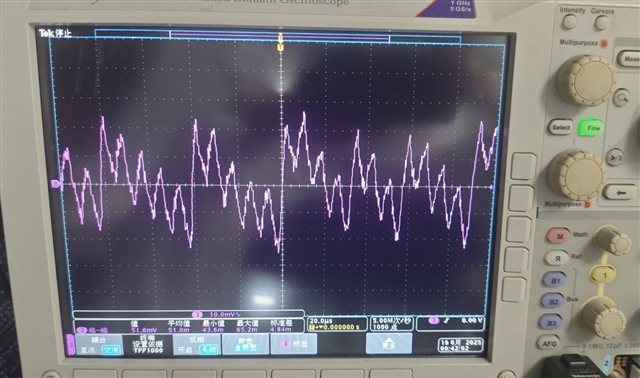Image resolution: width=640 pixels, height=378 pixels.
Task: Click the B2 bus button
Action: (x=553, y=302)
